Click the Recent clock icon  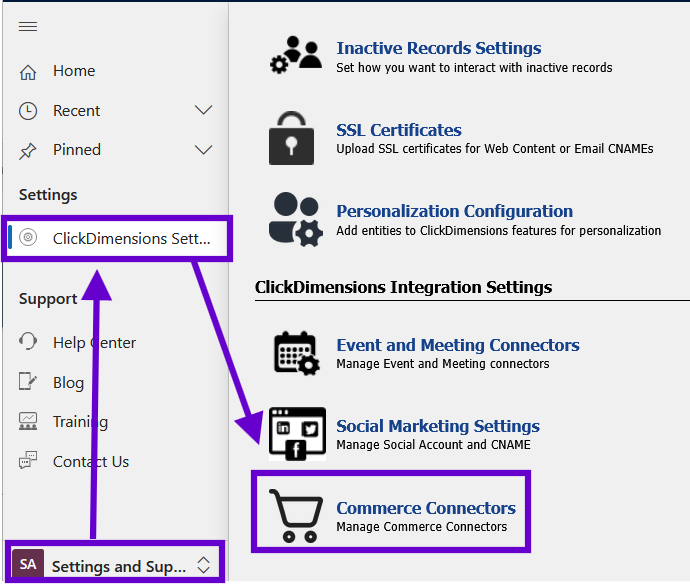[28, 111]
